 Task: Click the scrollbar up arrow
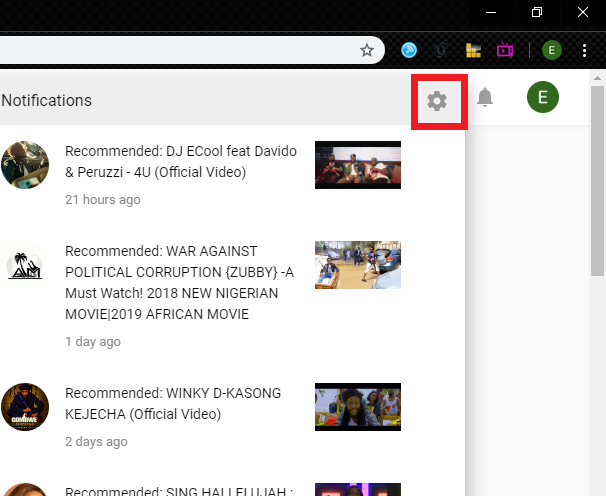pos(597,78)
